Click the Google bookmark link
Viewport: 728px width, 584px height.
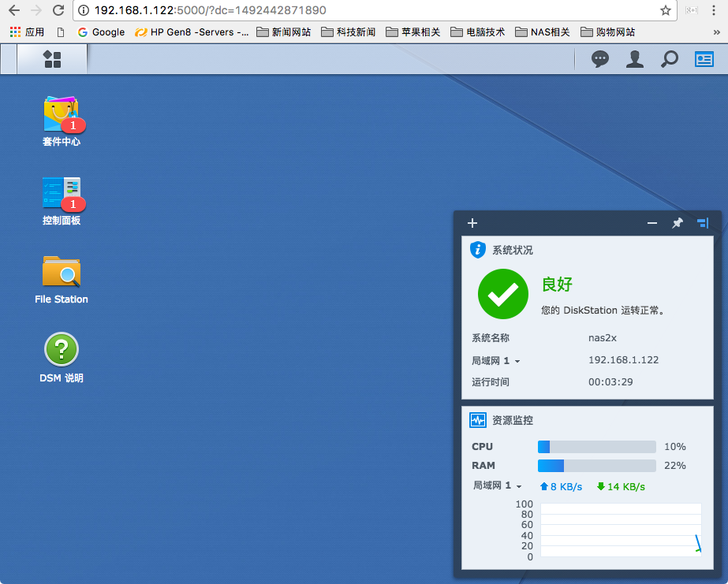coord(101,32)
